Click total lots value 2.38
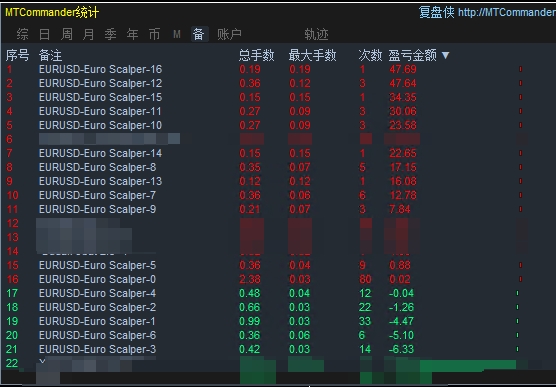 pos(250,279)
